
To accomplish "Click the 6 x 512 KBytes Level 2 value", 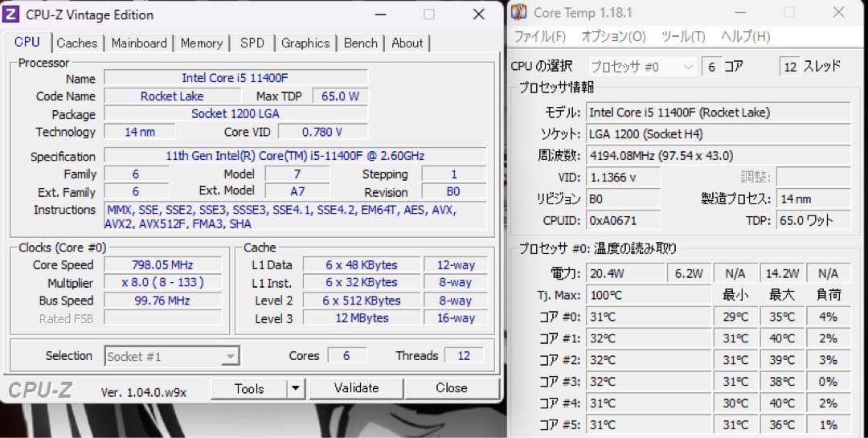I will (362, 301).
